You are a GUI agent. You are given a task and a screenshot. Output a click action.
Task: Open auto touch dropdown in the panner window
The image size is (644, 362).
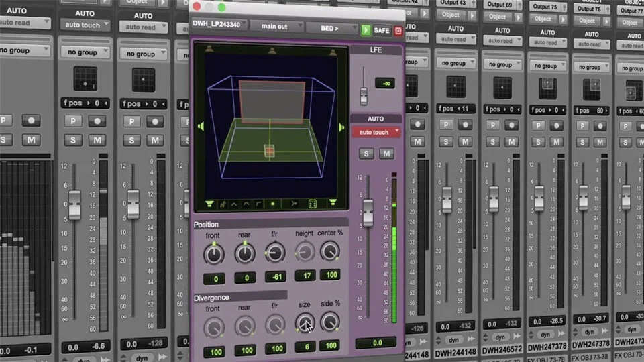(376, 132)
